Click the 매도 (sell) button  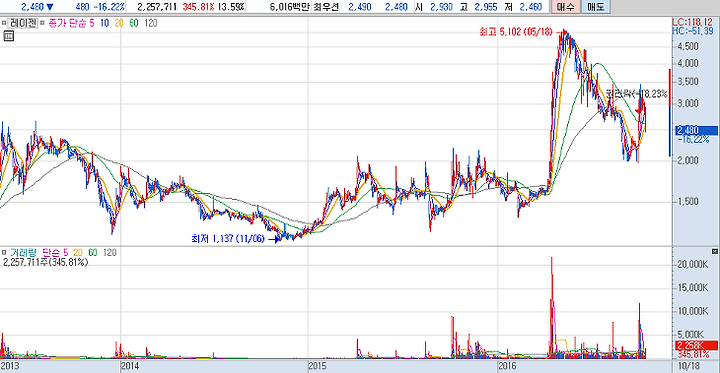(596, 7)
